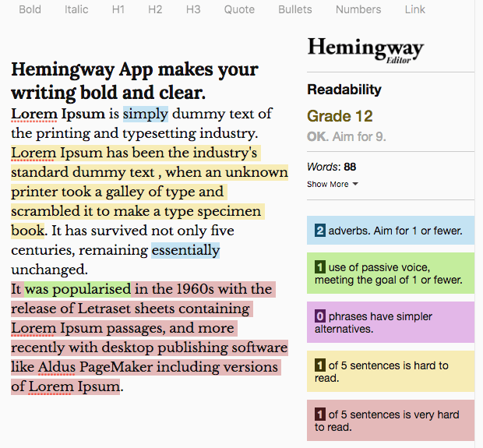Click the passive voice count badge
The width and height of the screenshot is (483, 448).
319,267
